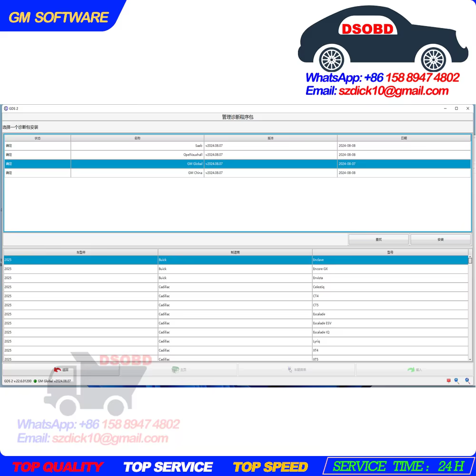476x476 pixels.
Task: Select the Cadillac CT5 row
Action: [236, 305]
